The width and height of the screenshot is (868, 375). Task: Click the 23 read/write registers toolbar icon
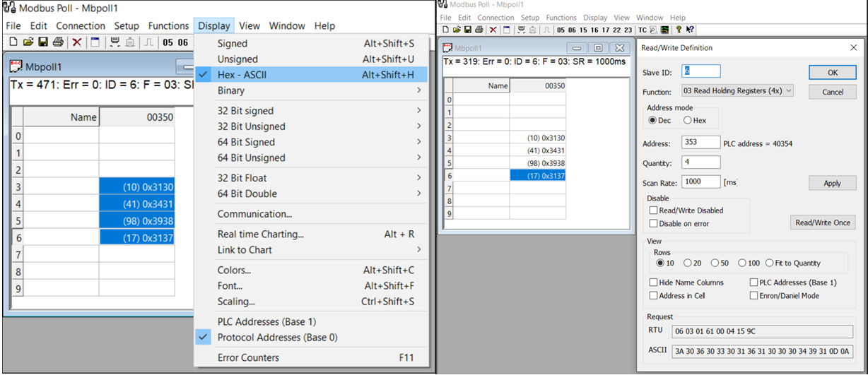(x=628, y=30)
